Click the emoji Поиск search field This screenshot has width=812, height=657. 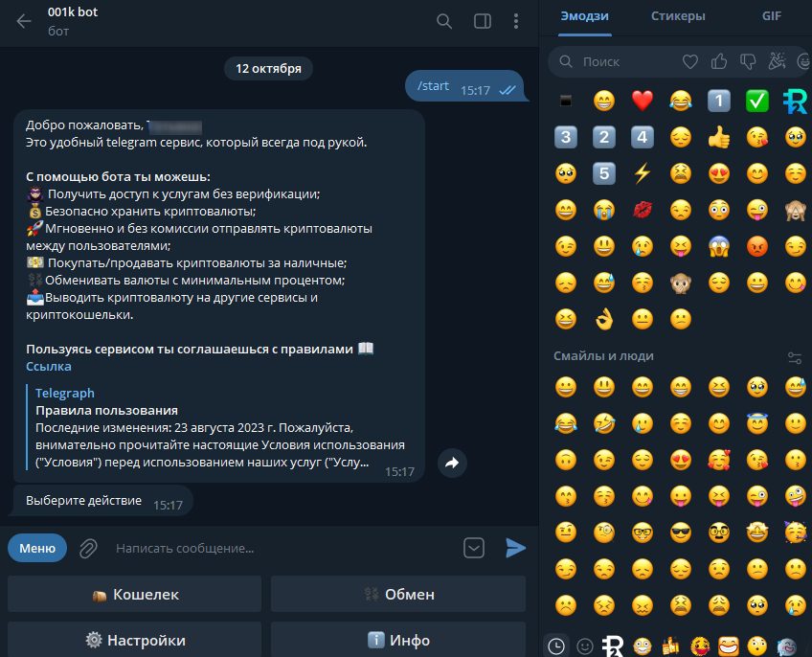[617, 62]
